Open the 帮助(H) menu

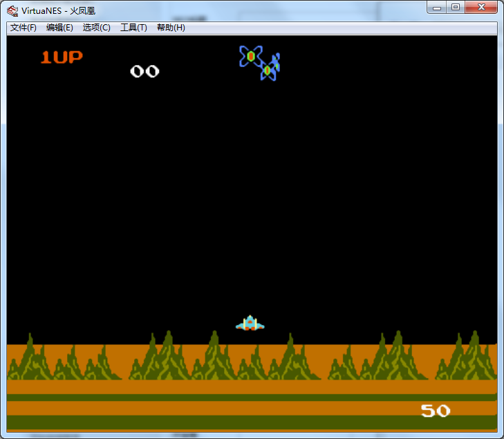[x=171, y=28]
